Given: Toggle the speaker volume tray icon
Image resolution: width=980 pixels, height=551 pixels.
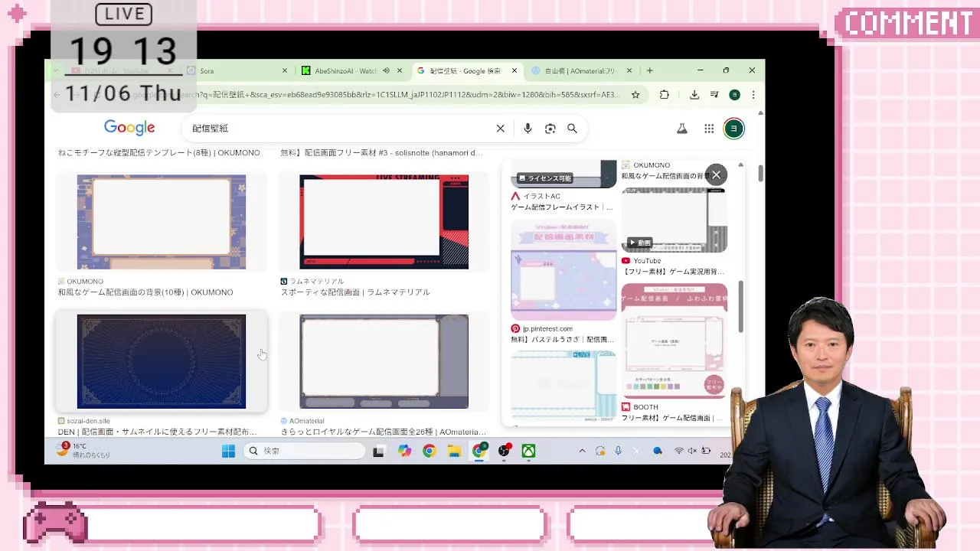Looking at the screenshot, I should pyautogui.click(x=692, y=452).
